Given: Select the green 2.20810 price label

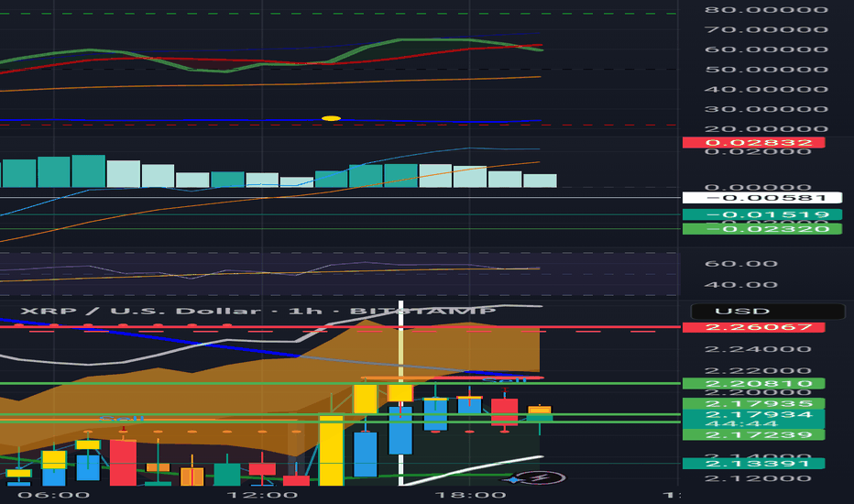Looking at the screenshot, I should (753, 384).
